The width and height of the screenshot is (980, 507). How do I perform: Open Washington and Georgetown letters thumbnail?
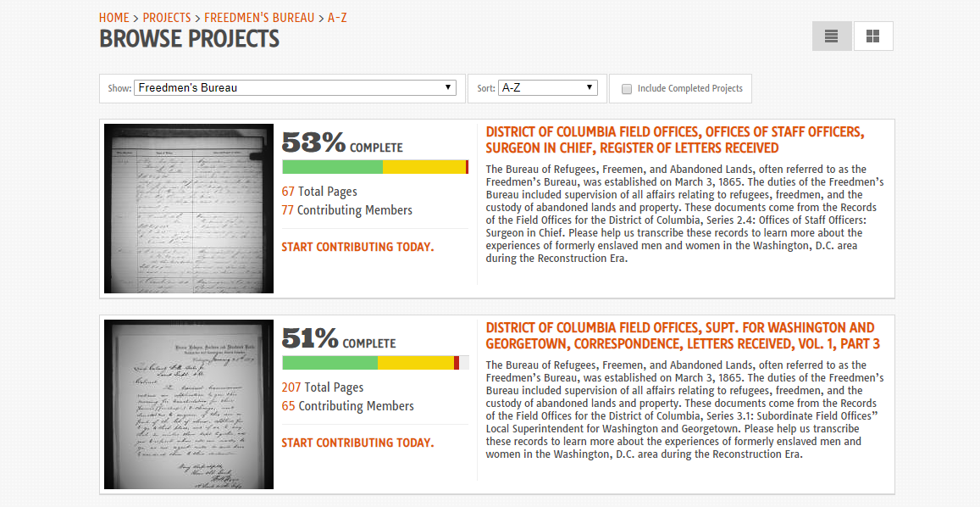[x=189, y=404]
